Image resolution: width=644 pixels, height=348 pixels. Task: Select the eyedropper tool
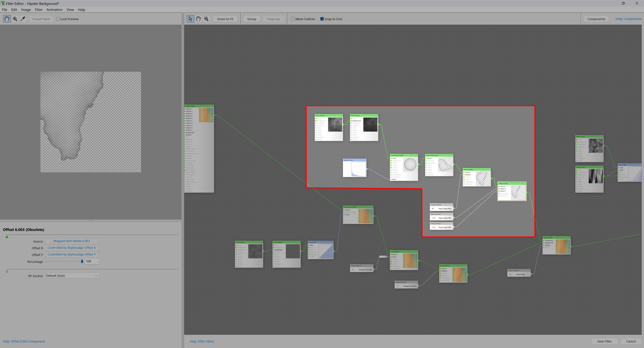(23, 19)
